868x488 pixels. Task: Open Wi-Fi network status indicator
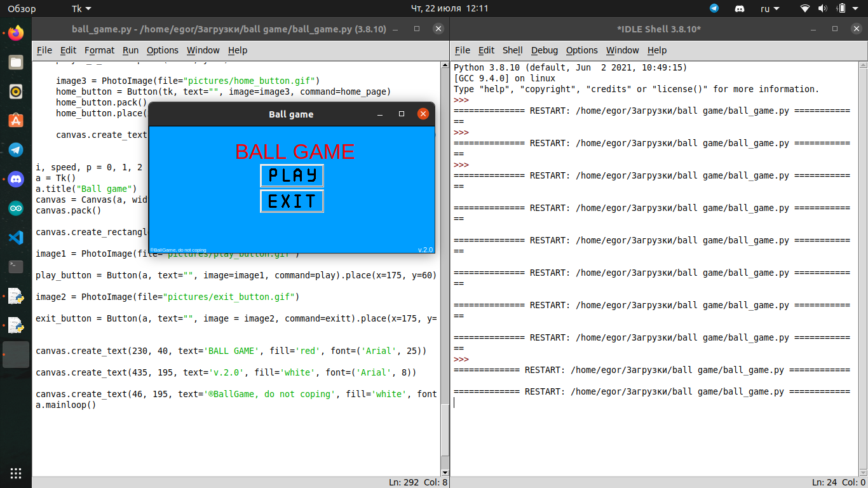pyautogui.click(x=805, y=8)
